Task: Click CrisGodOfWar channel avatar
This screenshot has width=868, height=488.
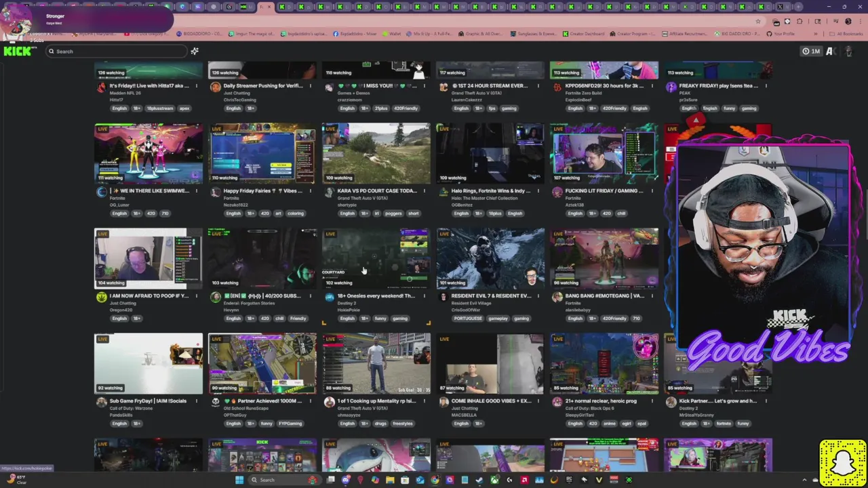Action: pyautogui.click(x=443, y=297)
